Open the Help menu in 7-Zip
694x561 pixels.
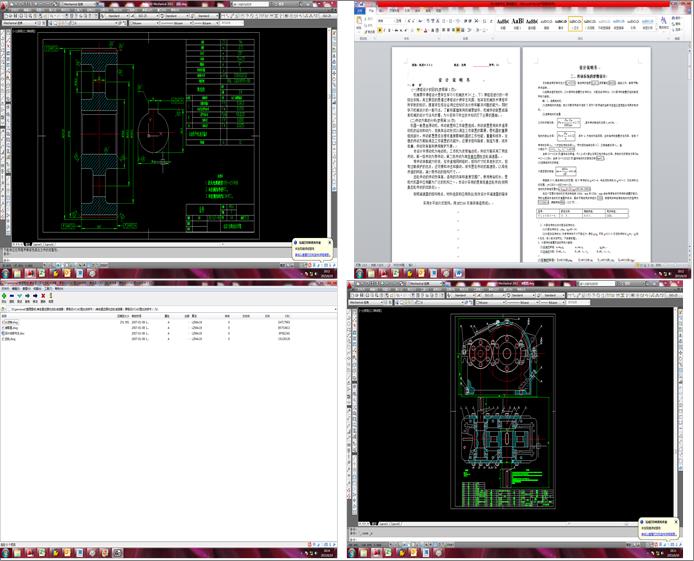(59, 288)
